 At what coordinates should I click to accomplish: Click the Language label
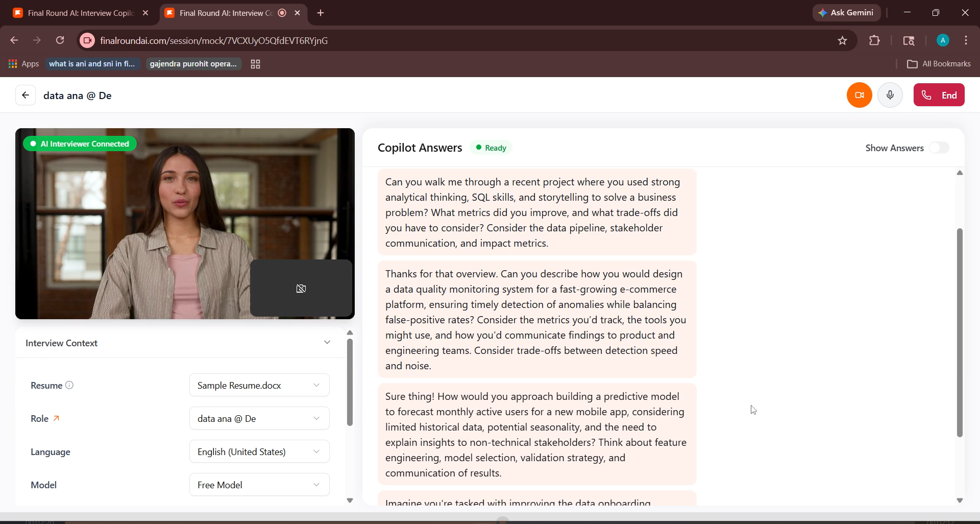(51, 451)
